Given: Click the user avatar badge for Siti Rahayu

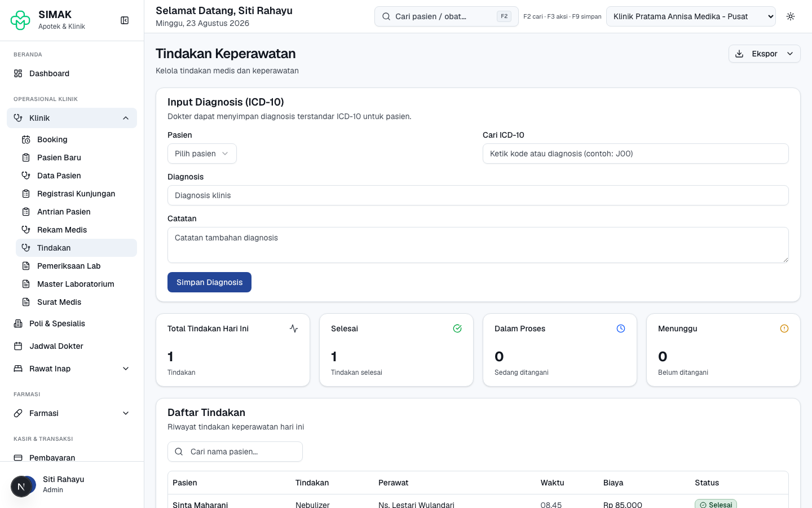Looking at the screenshot, I should [x=23, y=485].
